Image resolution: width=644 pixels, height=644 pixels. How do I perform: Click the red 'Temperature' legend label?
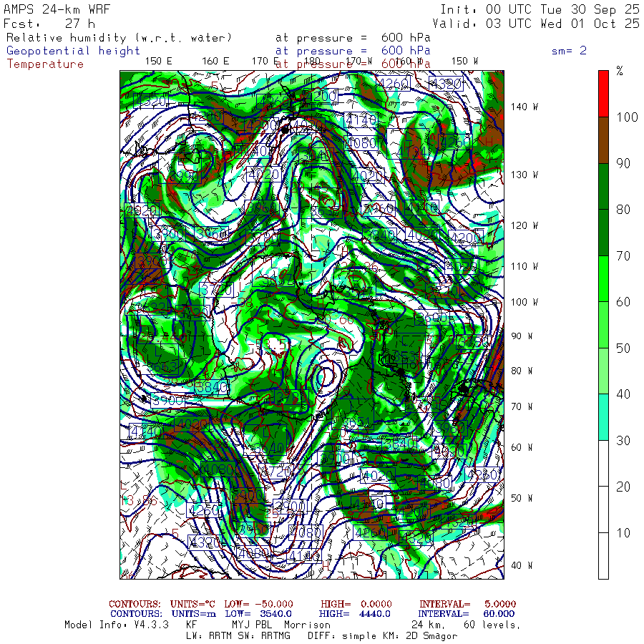(45, 64)
